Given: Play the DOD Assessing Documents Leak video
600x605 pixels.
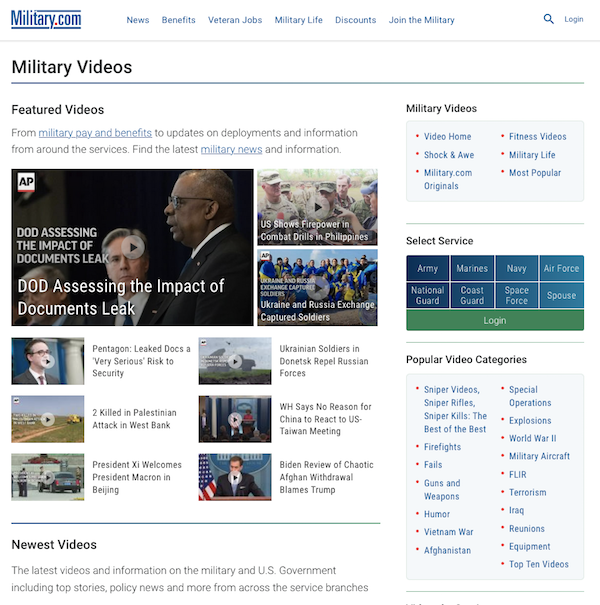Looking at the screenshot, I should pos(133,246).
